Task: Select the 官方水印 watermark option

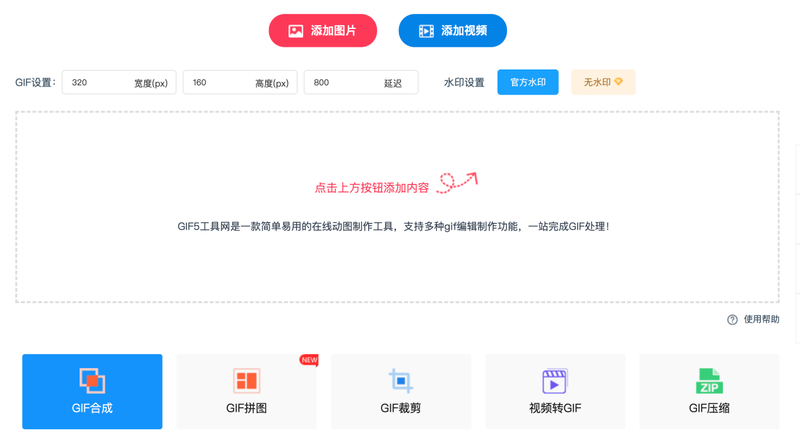Action: point(528,82)
